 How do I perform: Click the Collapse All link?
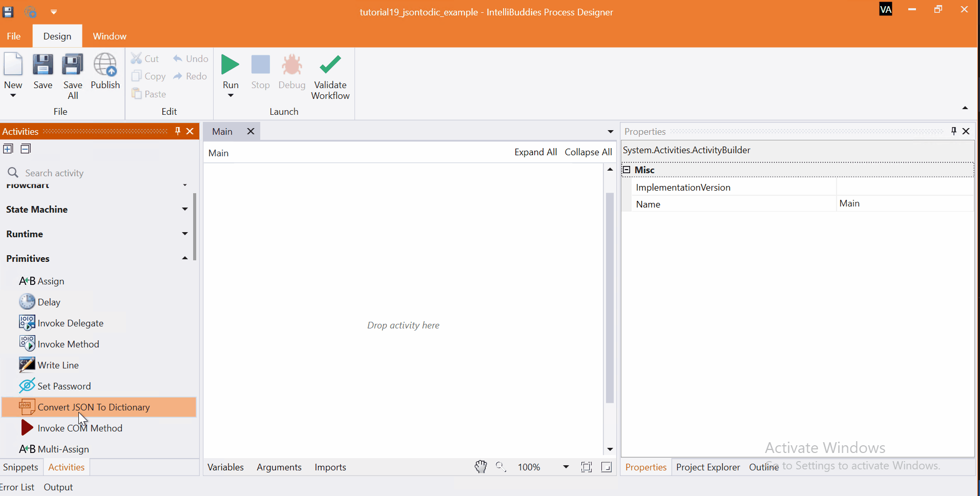coord(588,152)
